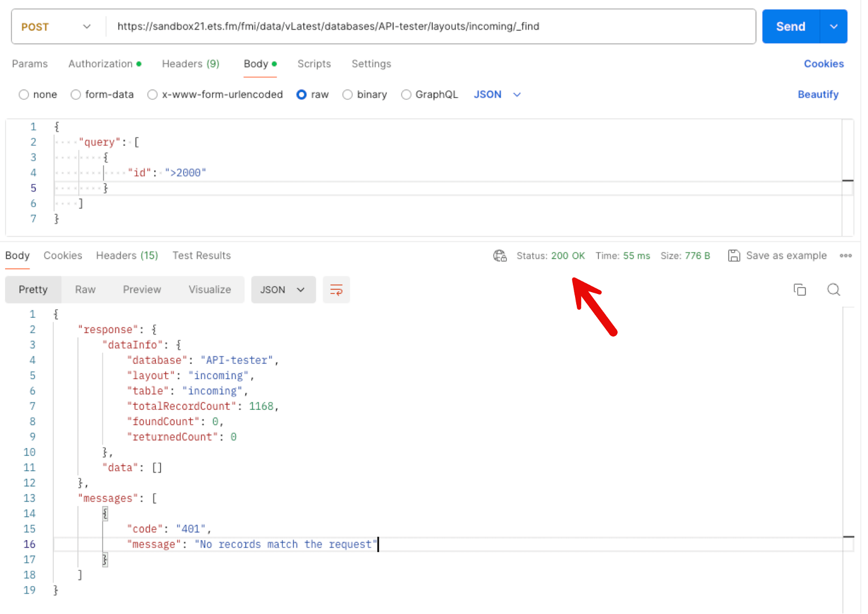Click the "returnedCount": 0 line

[181, 437]
